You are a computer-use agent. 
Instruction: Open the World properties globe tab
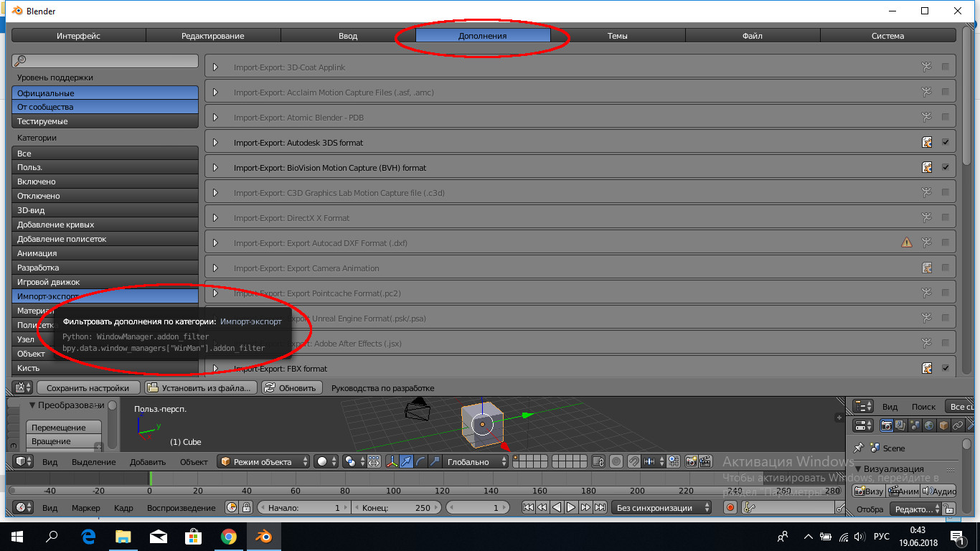[929, 425]
